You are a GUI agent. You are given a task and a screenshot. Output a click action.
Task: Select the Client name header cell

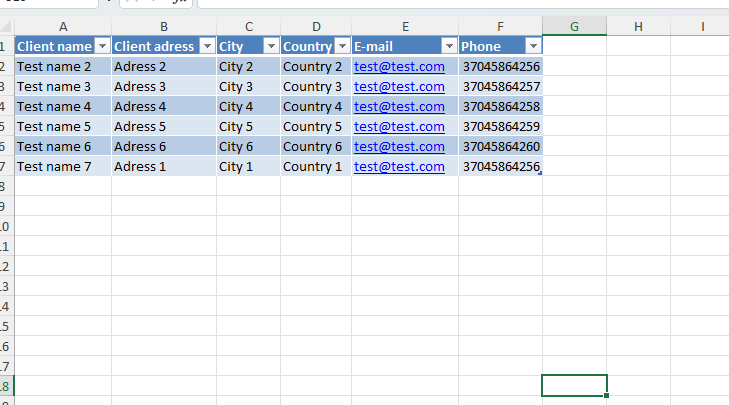pos(63,46)
